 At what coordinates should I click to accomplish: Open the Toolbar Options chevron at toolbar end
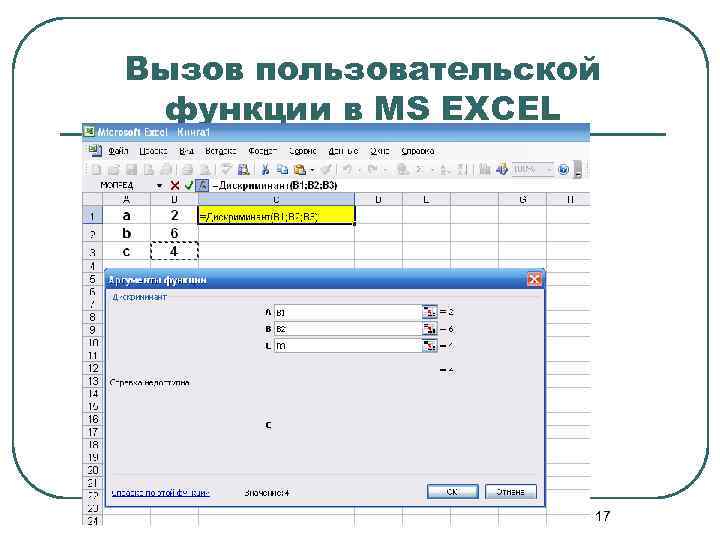click(578, 169)
